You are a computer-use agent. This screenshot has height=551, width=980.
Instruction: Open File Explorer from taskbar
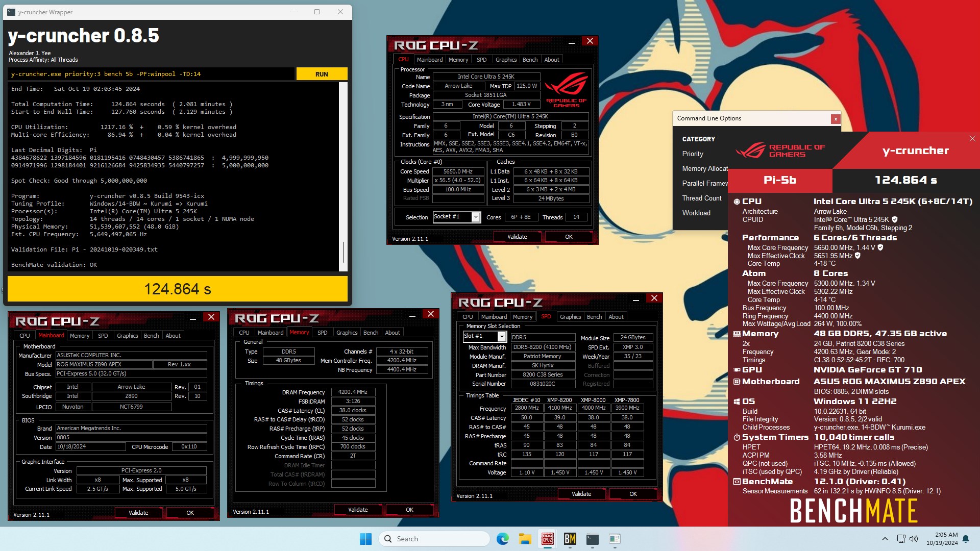pos(525,539)
